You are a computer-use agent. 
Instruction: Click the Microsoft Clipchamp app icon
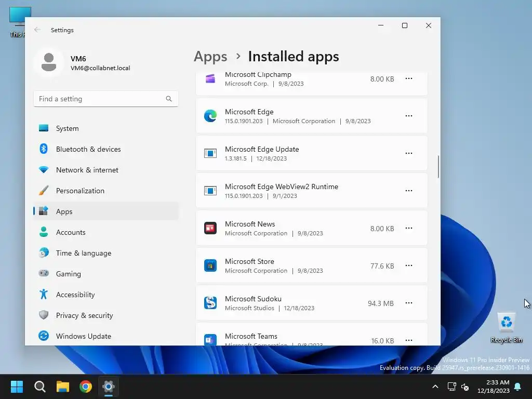[x=210, y=79]
